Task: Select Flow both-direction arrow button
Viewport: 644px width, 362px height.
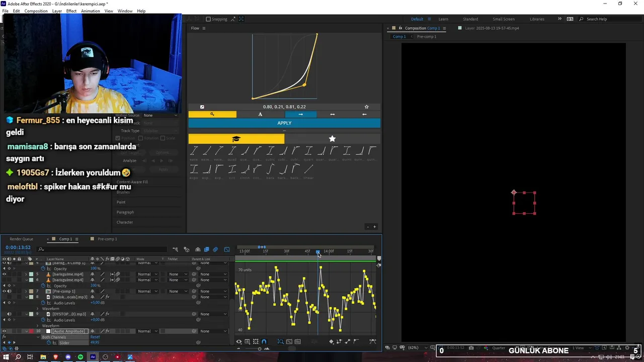Action: click(x=332, y=114)
